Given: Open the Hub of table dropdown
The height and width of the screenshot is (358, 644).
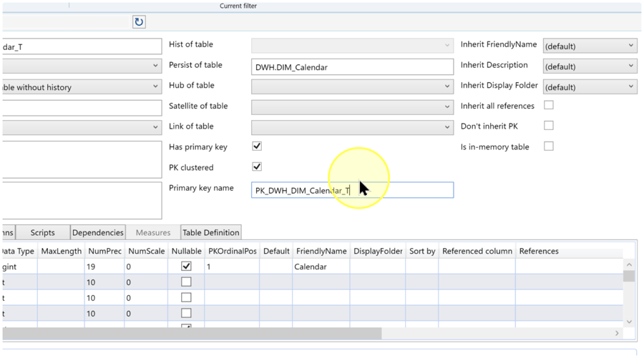Looking at the screenshot, I should (x=352, y=86).
